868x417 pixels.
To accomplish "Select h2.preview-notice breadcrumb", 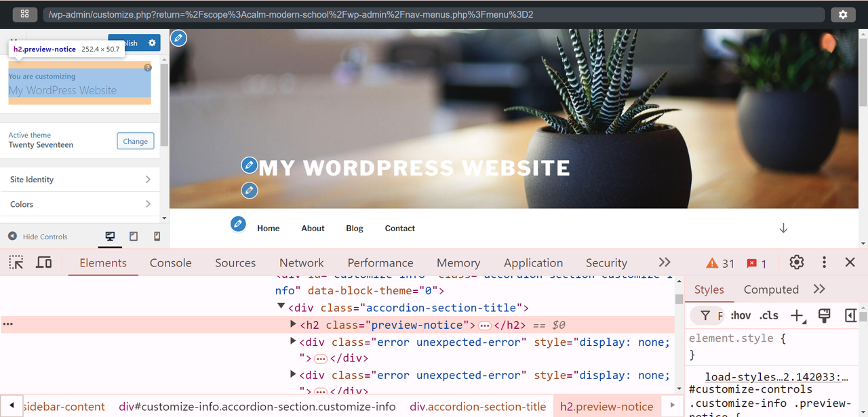I will coord(607,407).
